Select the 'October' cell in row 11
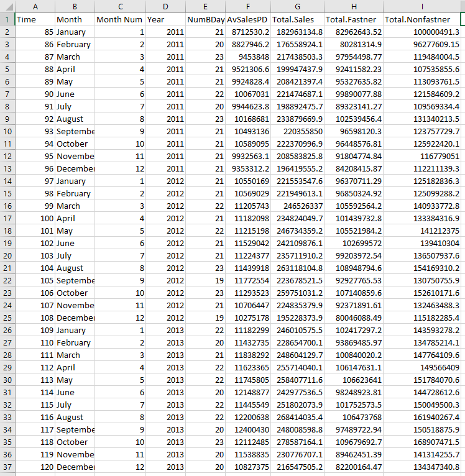 click(75, 144)
